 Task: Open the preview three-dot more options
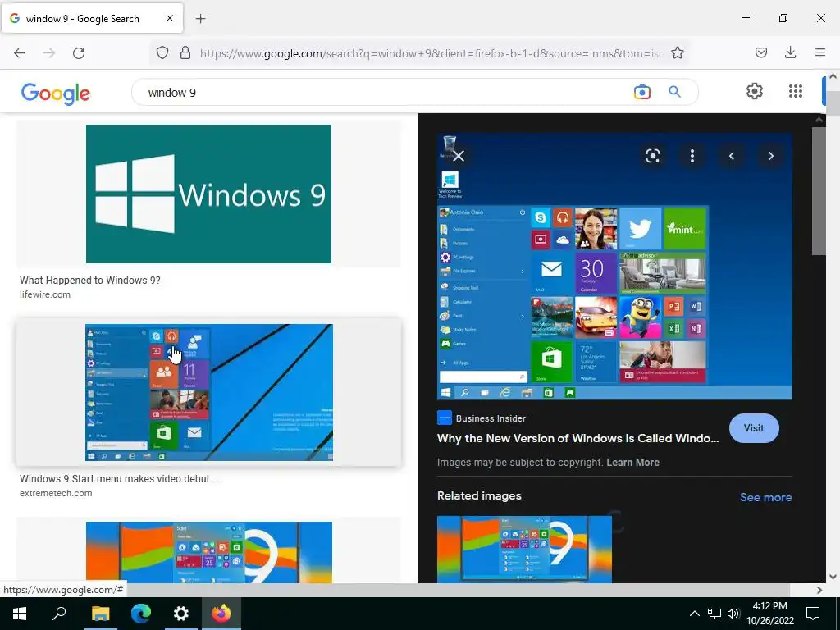click(x=692, y=156)
